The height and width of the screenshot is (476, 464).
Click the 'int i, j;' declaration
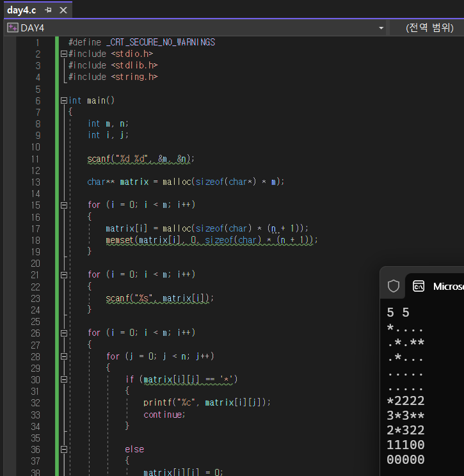click(108, 135)
